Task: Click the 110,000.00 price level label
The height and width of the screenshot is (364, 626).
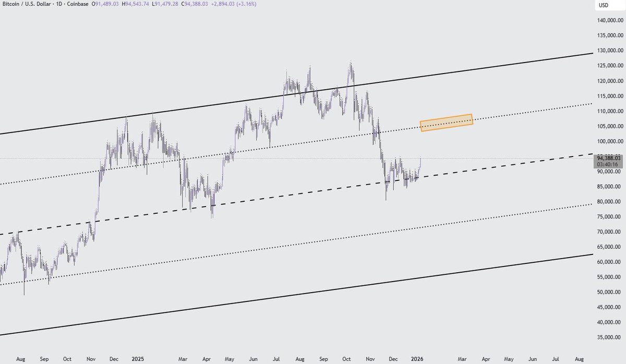Action: [609, 111]
